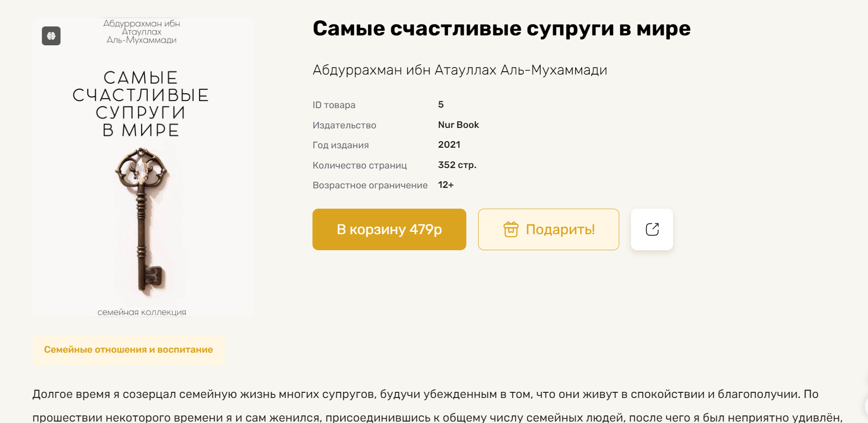Open publisher Nur Book
The height and width of the screenshot is (423, 868).
[458, 125]
